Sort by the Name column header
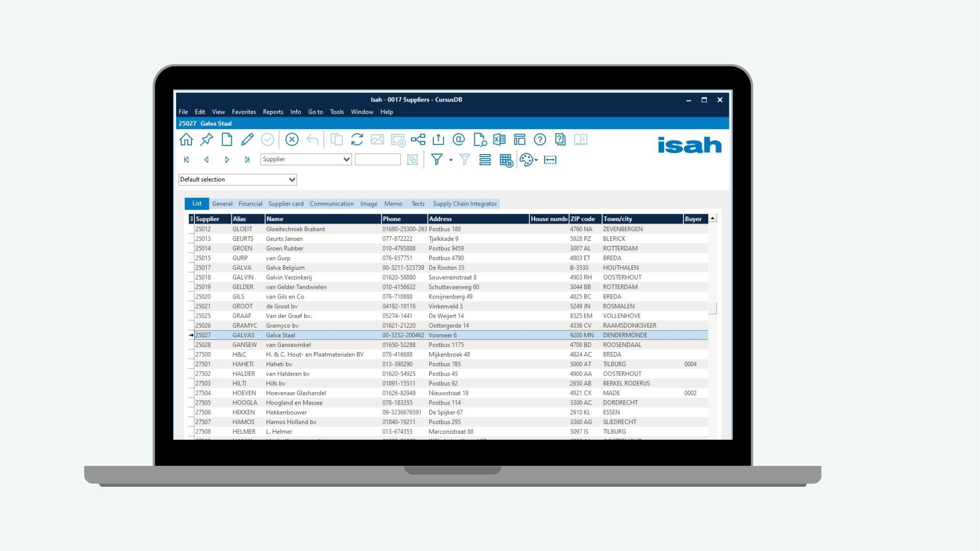Viewport: 980px width, 551px height. (323, 219)
